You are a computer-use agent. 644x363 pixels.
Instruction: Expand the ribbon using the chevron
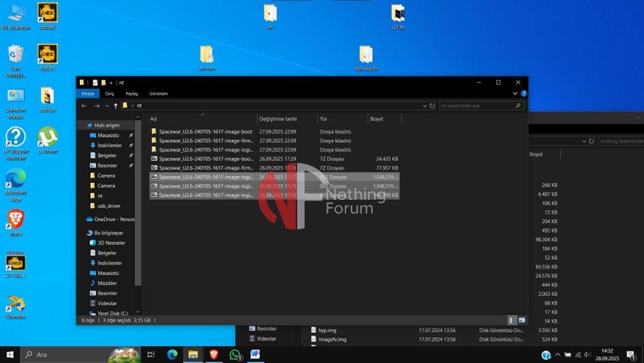click(517, 93)
